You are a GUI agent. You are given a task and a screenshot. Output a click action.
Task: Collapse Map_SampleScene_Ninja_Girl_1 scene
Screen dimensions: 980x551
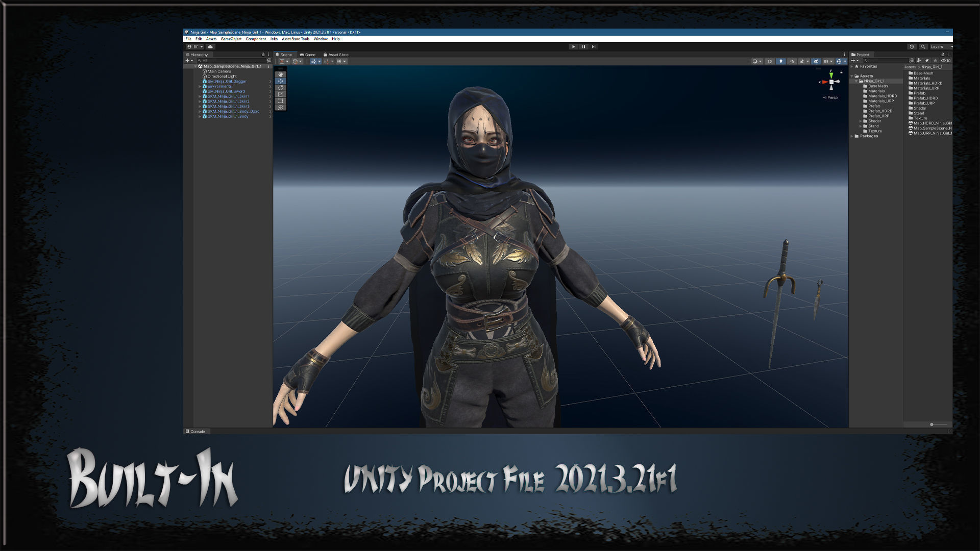195,66
